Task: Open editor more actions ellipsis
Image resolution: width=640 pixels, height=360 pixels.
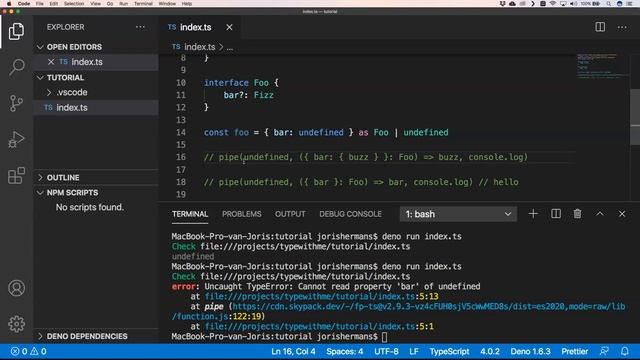Action: [622, 27]
